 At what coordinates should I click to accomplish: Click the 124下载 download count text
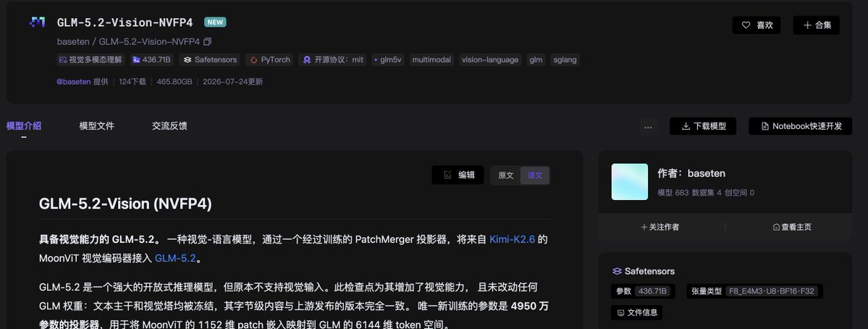pos(132,81)
